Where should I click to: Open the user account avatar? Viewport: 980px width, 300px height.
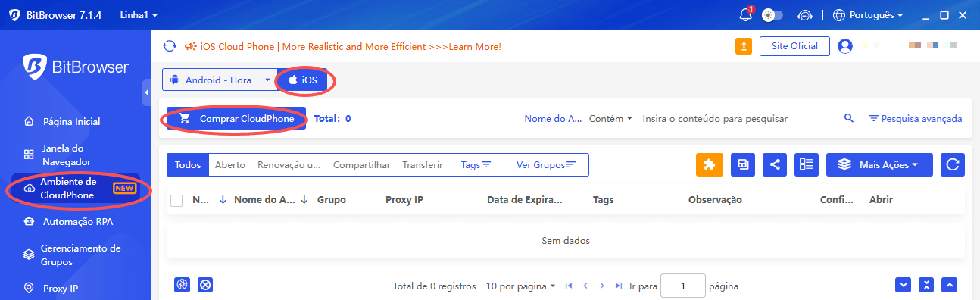(x=845, y=46)
